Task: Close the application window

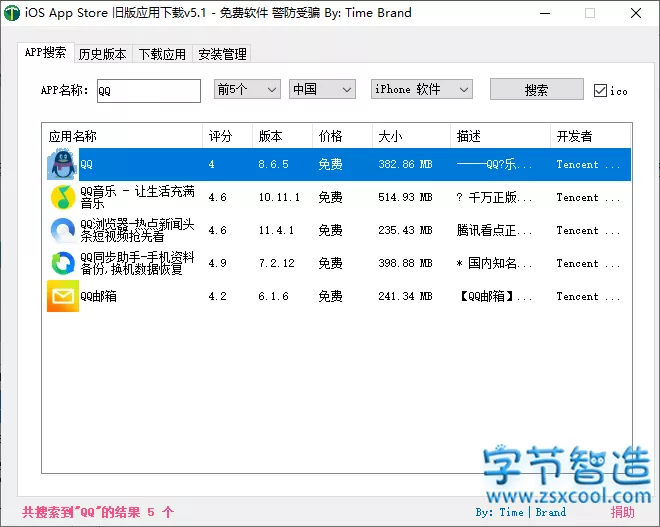Action: pos(636,13)
